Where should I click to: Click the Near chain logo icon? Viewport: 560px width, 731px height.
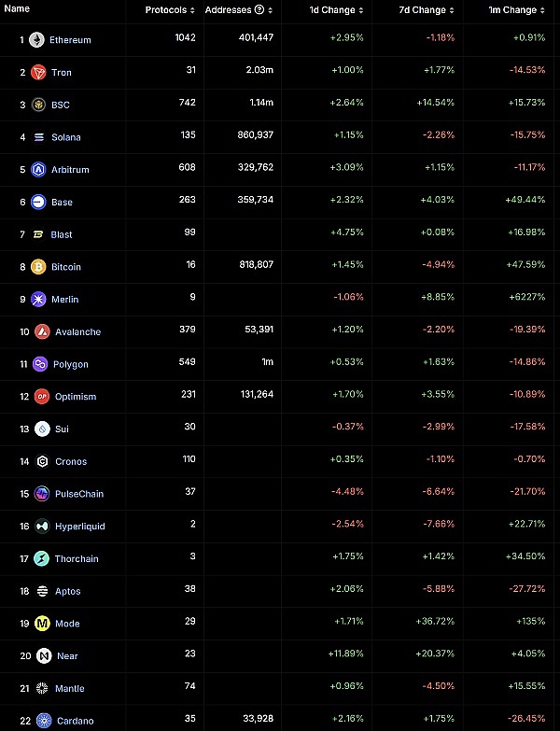[43, 656]
